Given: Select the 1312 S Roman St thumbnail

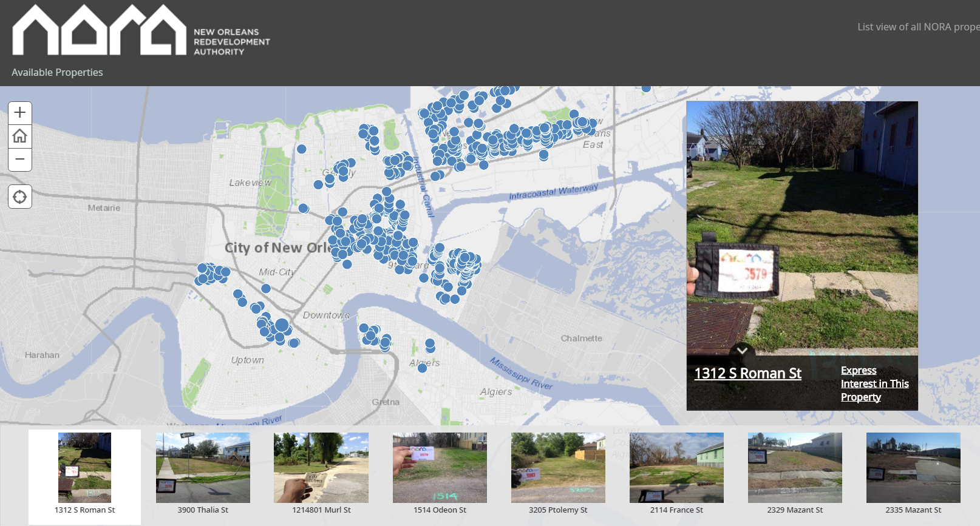Looking at the screenshot, I should [x=84, y=468].
